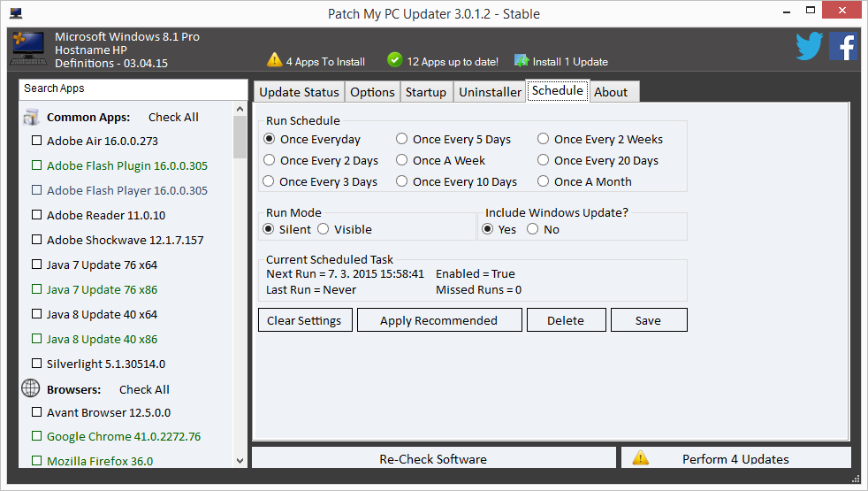The width and height of the screenshot is (868, 491).
Task: Choose Yes for Include Windows Update
Action: click(488, 229)
